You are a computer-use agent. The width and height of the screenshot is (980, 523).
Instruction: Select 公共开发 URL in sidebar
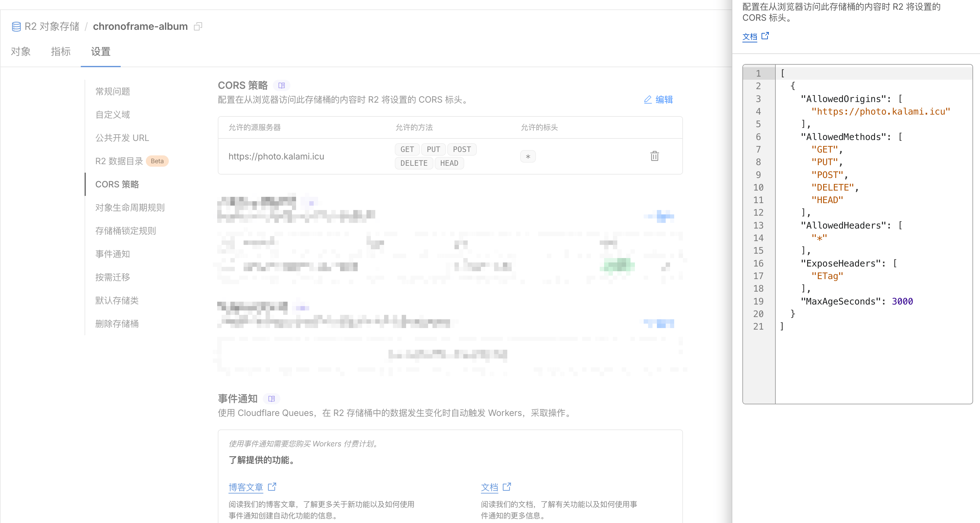122,137
